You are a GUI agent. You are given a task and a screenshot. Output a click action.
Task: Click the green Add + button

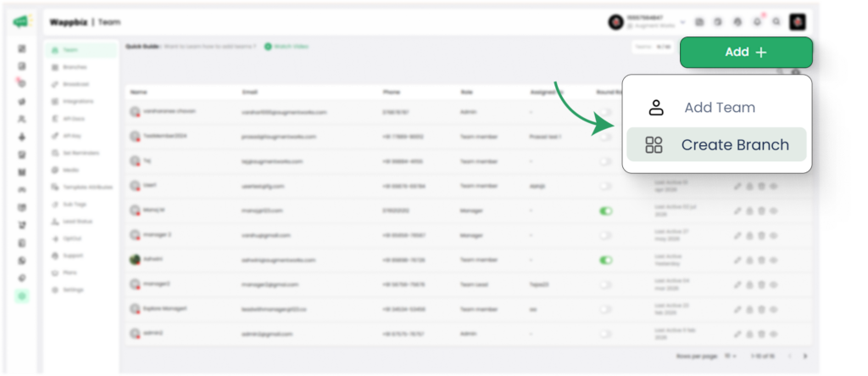[746, 52]
